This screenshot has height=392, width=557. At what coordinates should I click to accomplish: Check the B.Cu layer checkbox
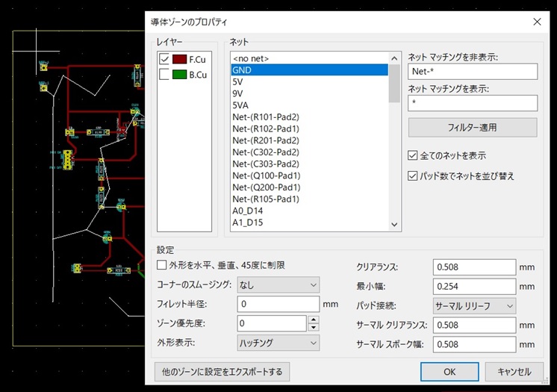pyautogui.click(x=164, y=75)
